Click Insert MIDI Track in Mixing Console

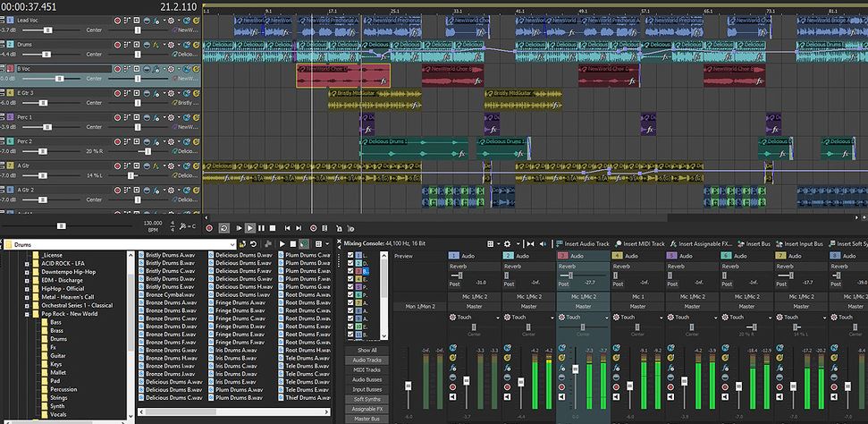(x=639, y=244)
